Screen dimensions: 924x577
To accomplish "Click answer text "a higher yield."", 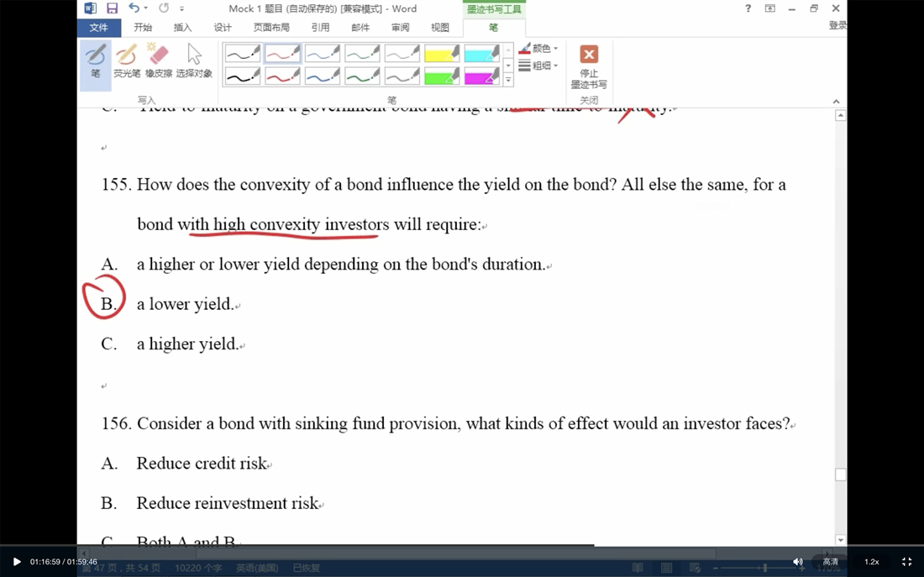I will pyautogui.click(x=187, y=344).
